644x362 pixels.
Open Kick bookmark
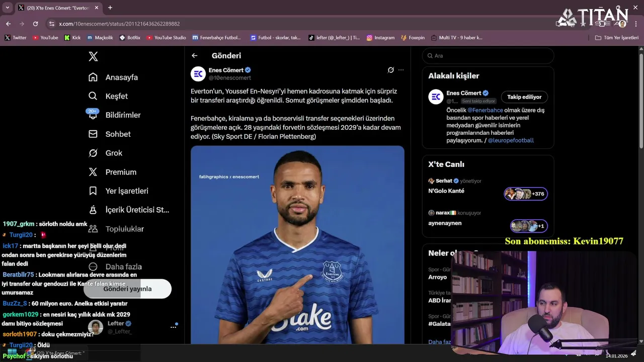click(x=72, y=38)
